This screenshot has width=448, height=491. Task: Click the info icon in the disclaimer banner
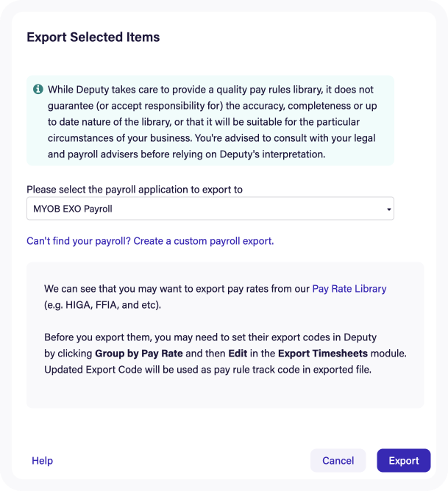click(x=38, y=89)
